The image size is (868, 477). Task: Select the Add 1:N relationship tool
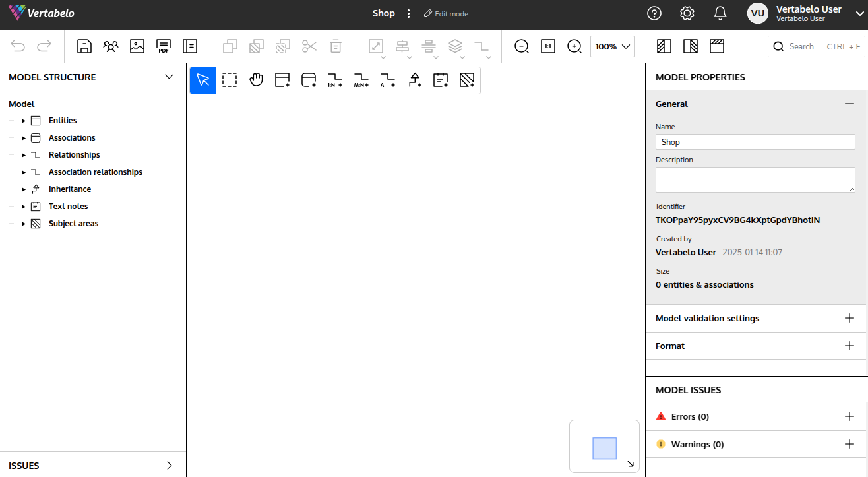click(335, 80)
